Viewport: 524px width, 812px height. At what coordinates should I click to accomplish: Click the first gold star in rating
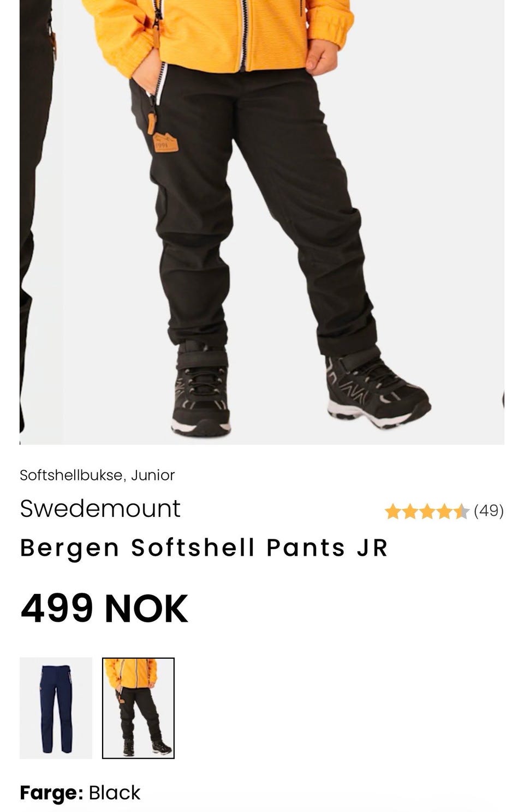pyautogui.click(x=393, y=512)
